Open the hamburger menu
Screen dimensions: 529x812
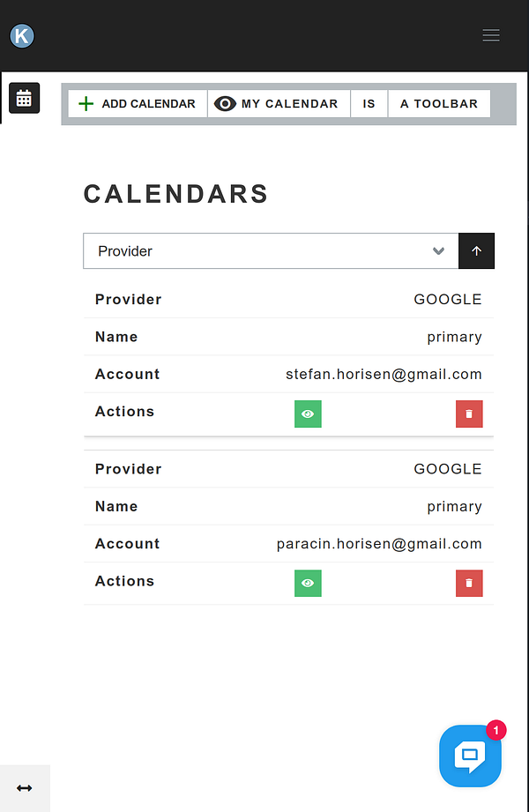tap(491, 35)
